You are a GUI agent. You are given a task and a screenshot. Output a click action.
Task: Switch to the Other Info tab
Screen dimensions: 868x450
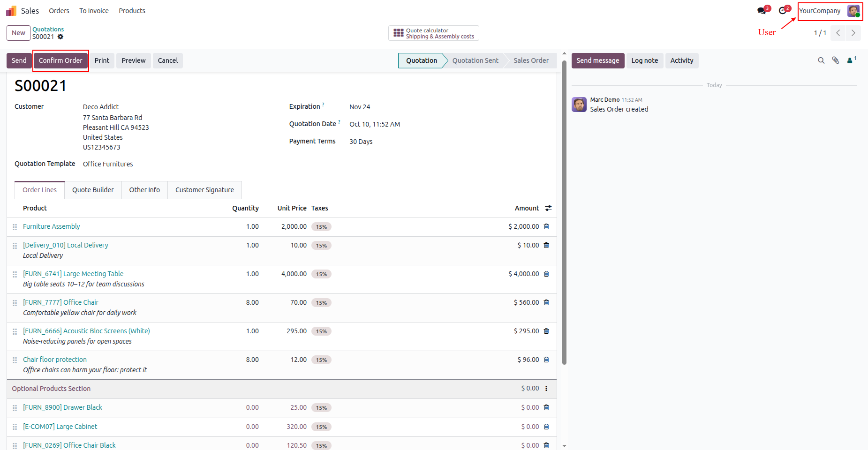[144, 190]
